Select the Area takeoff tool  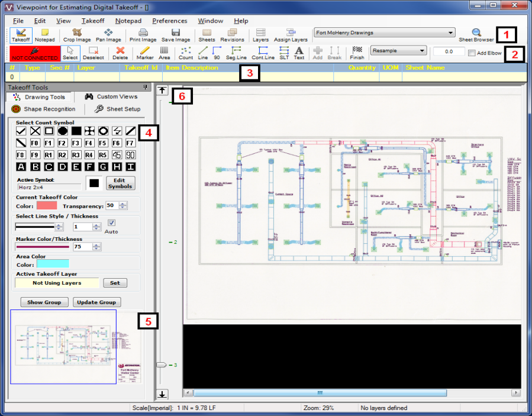click(164, 53)
